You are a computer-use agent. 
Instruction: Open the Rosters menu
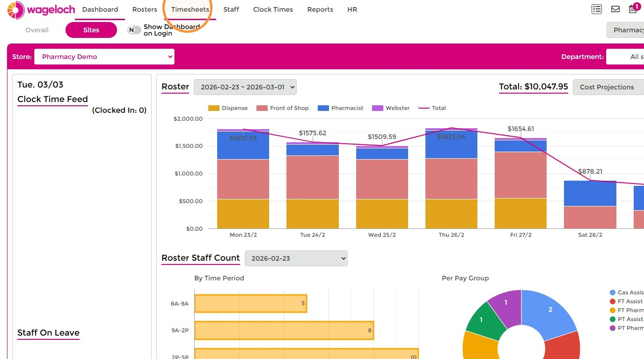pyautogui.click(x=145, y=9)
